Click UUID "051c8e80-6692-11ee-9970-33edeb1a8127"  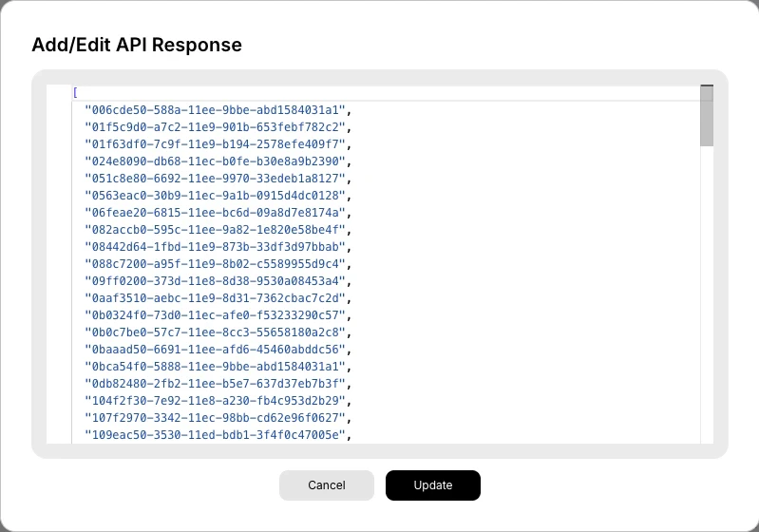tap(215, 179)
